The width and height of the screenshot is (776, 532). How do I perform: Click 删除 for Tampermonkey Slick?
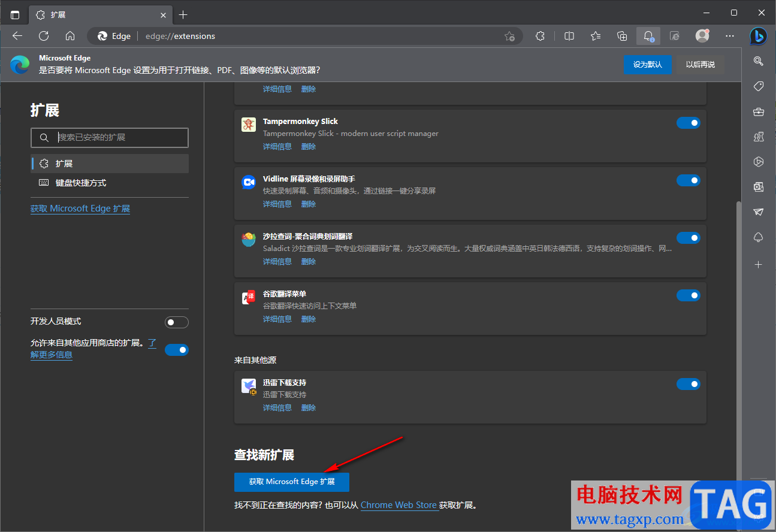click(309, 146)
